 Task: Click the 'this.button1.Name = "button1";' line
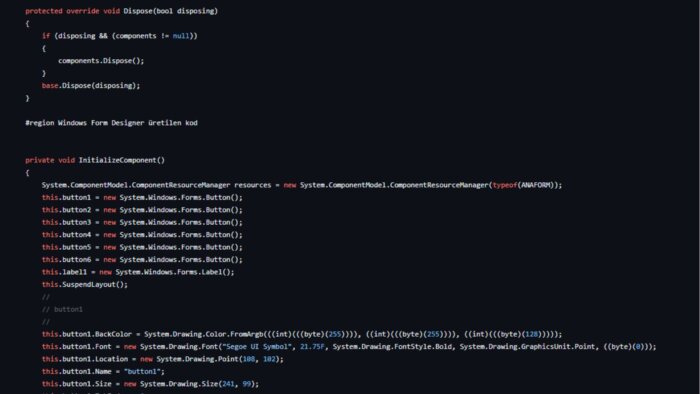(x=103, y=372)
